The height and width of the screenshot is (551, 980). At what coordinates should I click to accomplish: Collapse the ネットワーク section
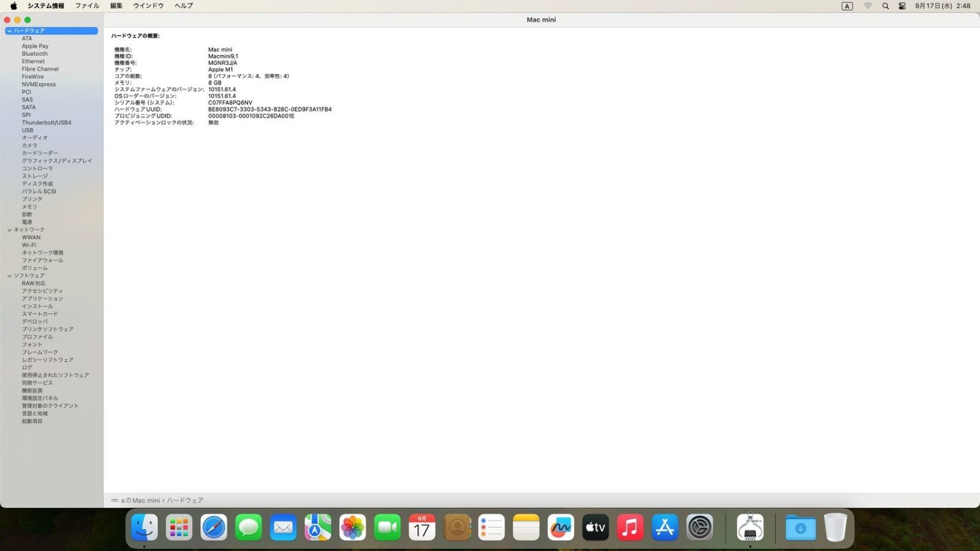click(x=9, y=230)
